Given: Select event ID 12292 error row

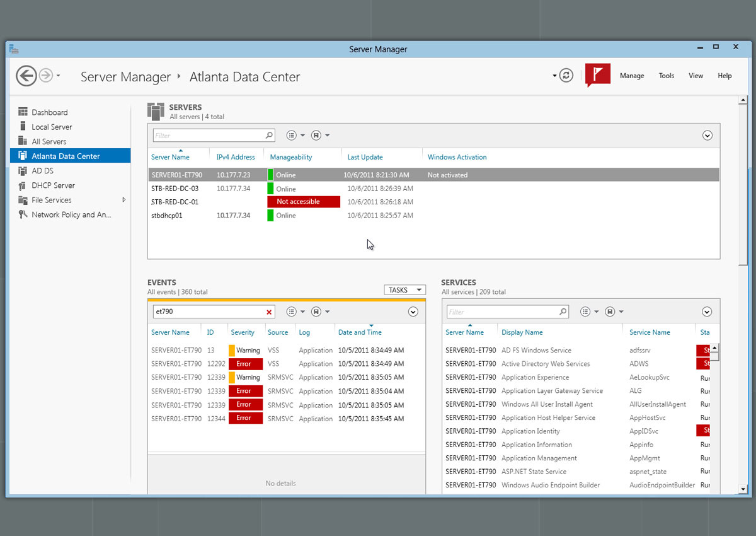Looking at the screenshot, I should point(287,364).
